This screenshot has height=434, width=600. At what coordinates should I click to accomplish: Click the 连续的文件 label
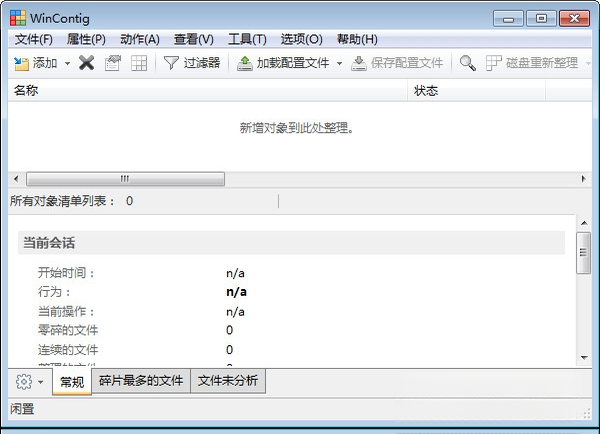(68, 349)
